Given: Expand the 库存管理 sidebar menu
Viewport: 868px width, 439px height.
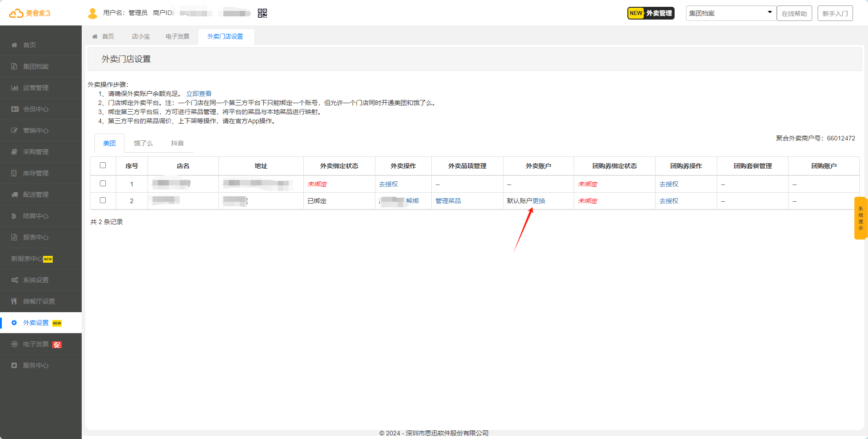Looking at the screenshot, I should point(35,173).
